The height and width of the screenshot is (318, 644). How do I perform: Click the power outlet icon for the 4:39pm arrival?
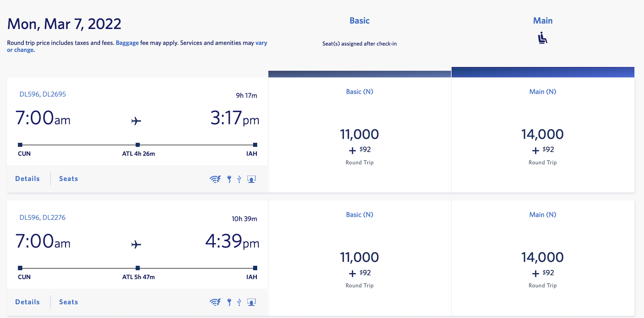pyautogui.click(x=229, y=302)
